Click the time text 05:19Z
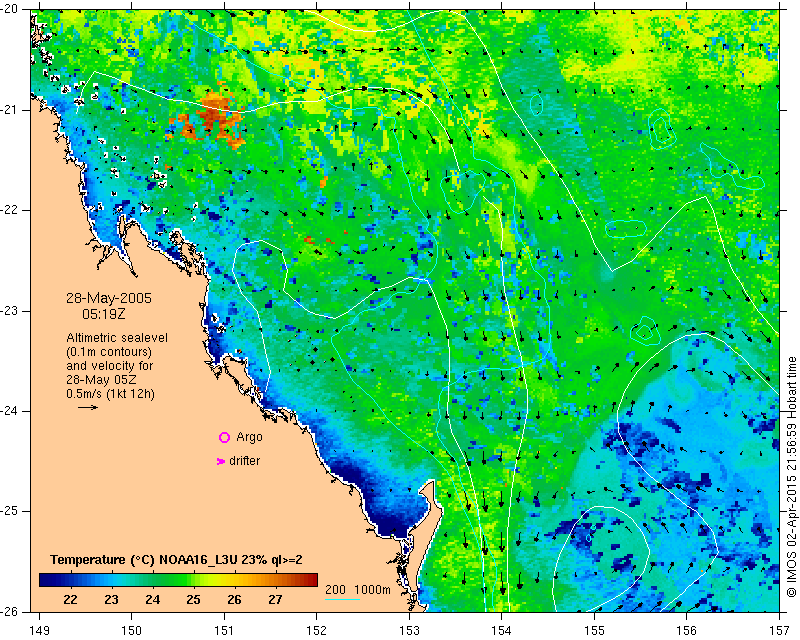The width and height of the screenshot is (800, 640). (104, 314)
